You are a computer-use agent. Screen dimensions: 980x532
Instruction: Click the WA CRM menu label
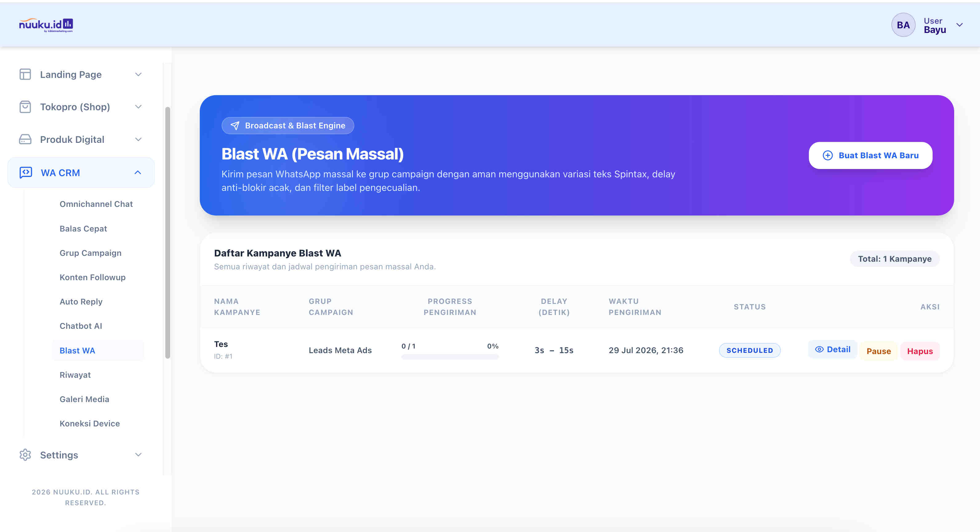(61, 173)
